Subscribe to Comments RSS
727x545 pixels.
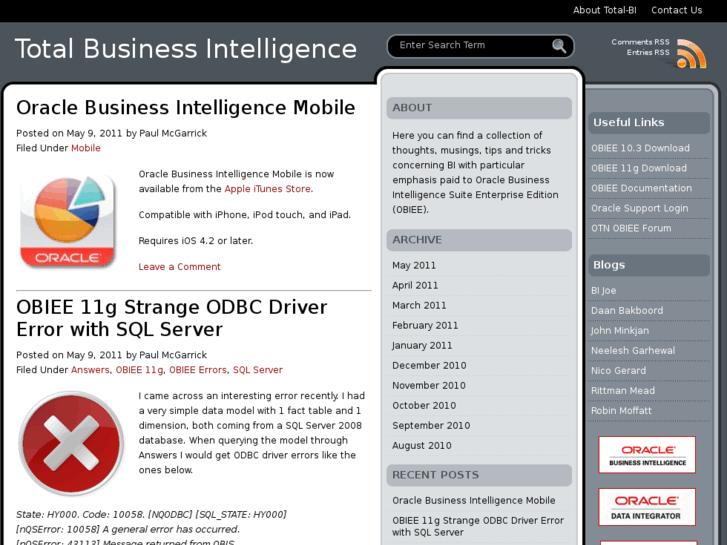tap(640, 42)
